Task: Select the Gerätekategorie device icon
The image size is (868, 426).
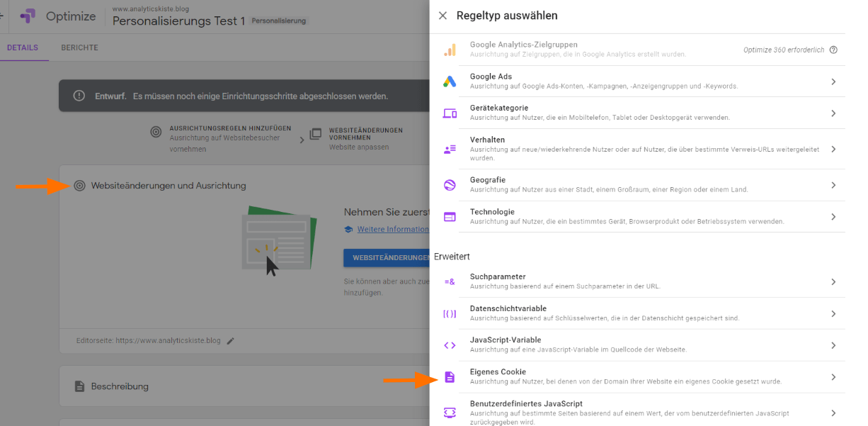Action: [x=450, y=113]
